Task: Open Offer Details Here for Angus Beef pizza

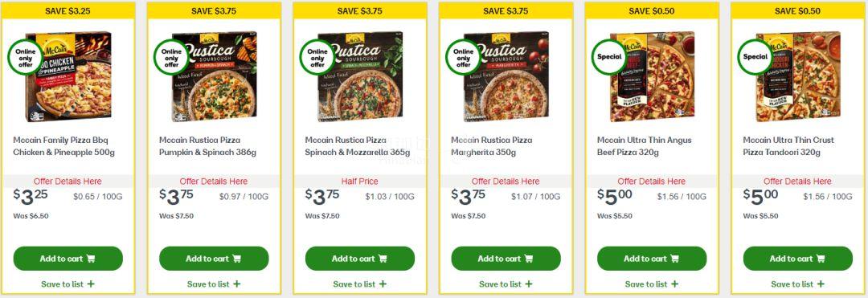Action: [x=652, y=182]
